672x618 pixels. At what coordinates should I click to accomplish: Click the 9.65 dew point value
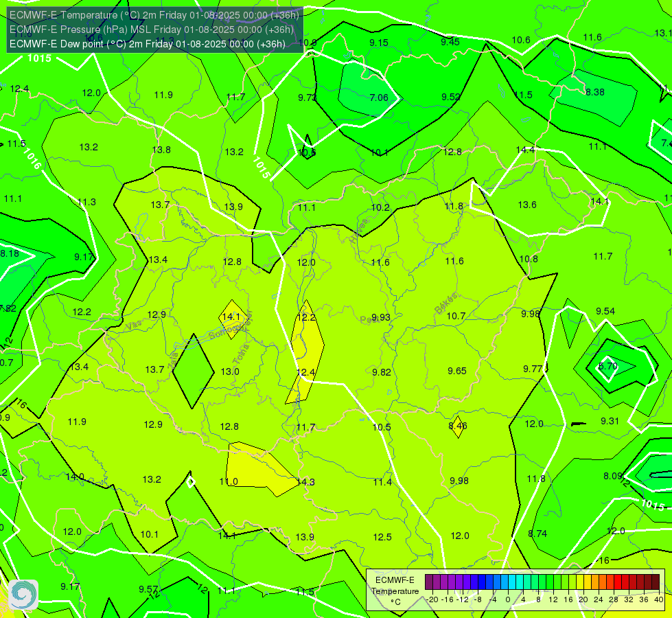coord(457,371)
